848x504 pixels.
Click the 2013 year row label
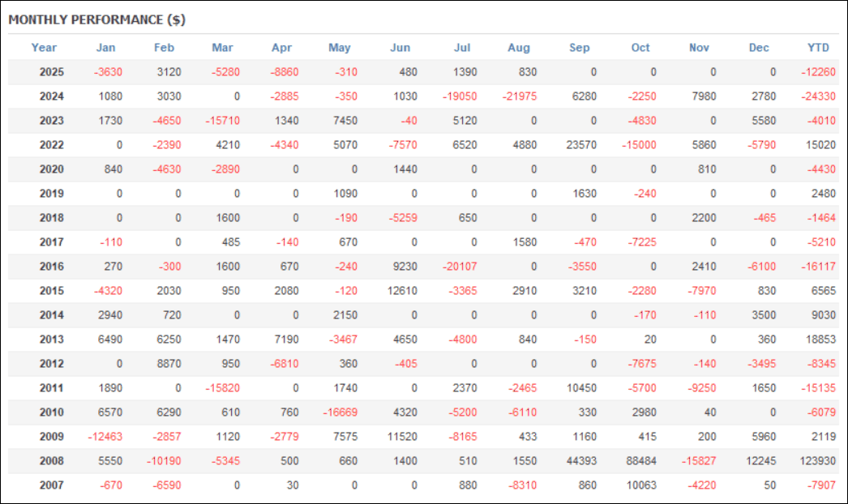(51, 340)
